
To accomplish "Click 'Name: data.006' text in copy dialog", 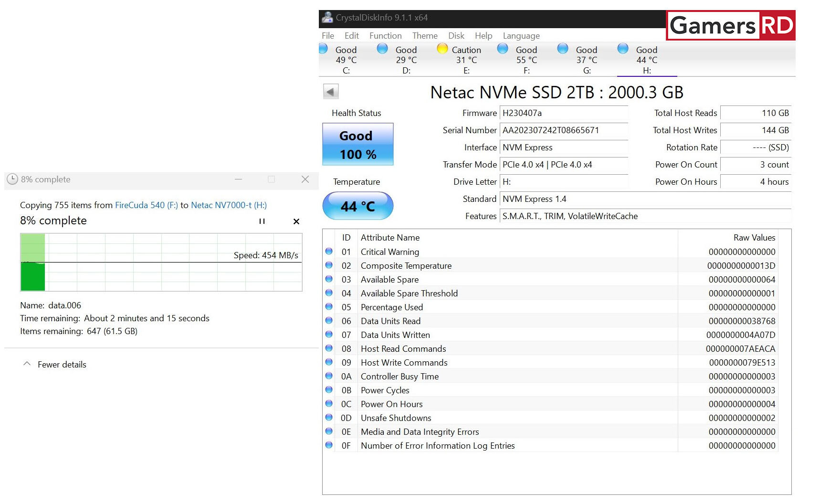I will (x=51, y=305).
